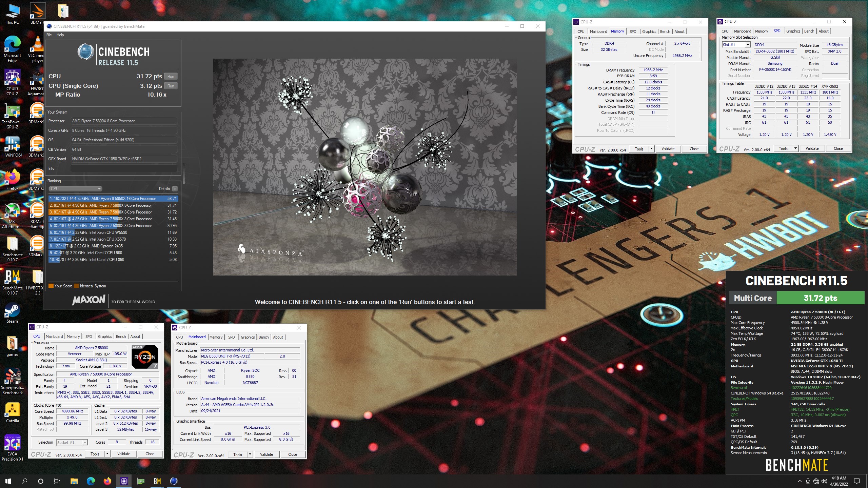Show hidden system tray icons
The height and width of the screenshot is (488, 868).
pyautogui.click(x=800, y=481)
